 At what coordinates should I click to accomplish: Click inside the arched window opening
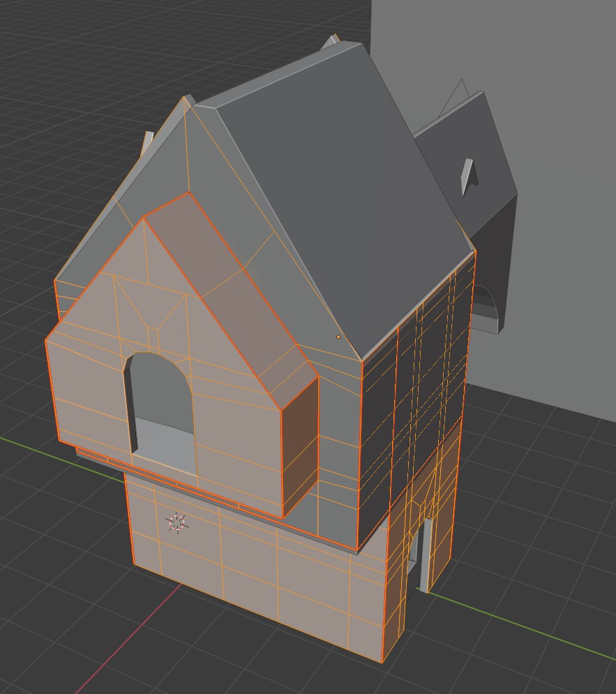(161, 411)
